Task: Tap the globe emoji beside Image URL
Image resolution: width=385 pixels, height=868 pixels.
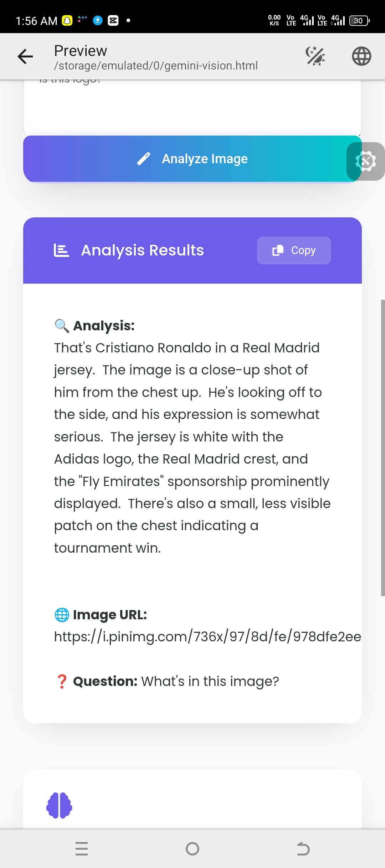Action: coord(62,615)
